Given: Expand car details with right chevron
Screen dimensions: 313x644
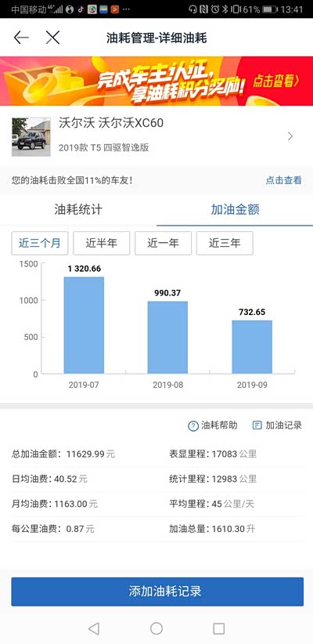Looking at the screenshot, I should pos(290,136).
